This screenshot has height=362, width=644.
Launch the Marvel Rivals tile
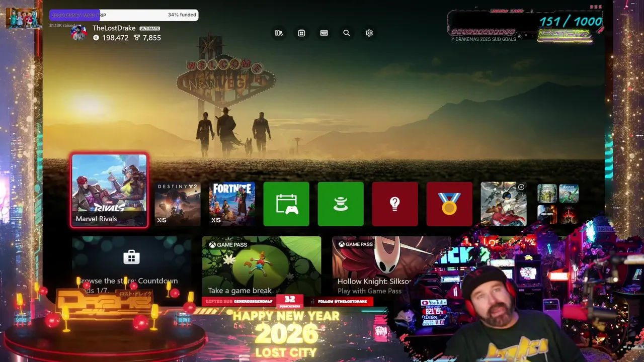(109, 191)
